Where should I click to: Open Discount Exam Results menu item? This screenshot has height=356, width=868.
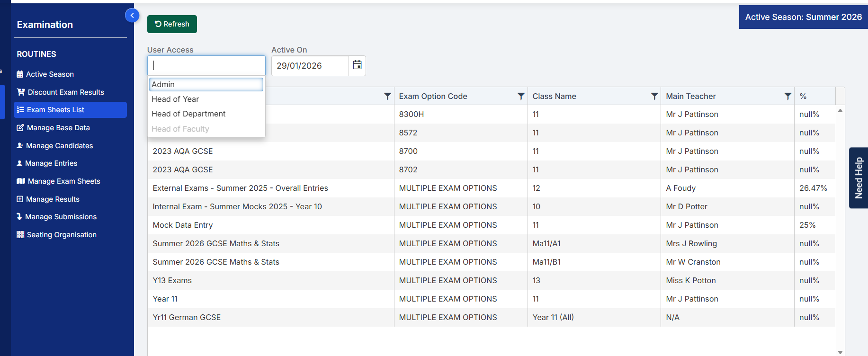(x=66, y=92)
